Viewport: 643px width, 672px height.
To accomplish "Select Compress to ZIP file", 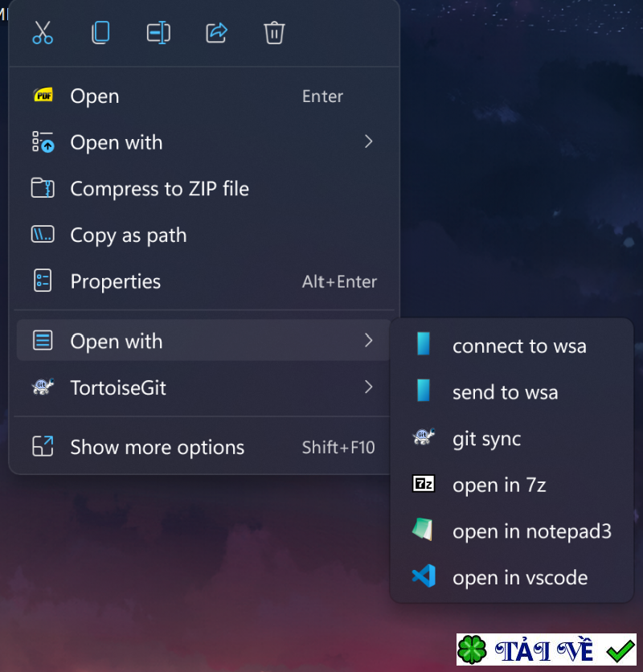I will (x=161, y=188).
